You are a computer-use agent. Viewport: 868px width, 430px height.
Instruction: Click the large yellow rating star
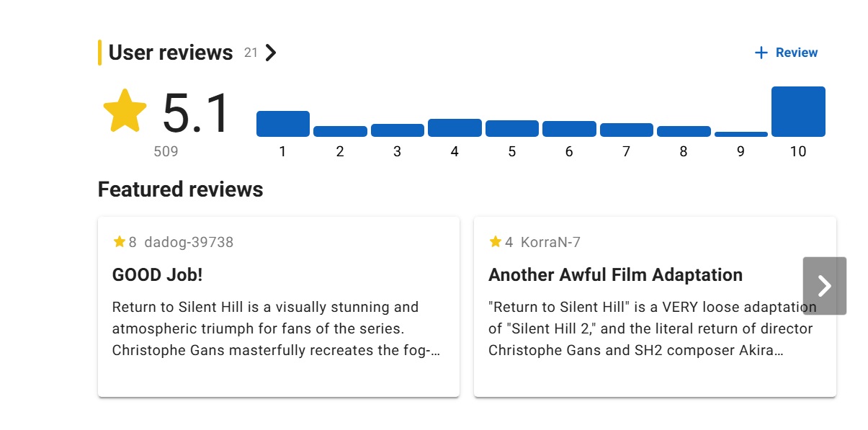[125, 111]
